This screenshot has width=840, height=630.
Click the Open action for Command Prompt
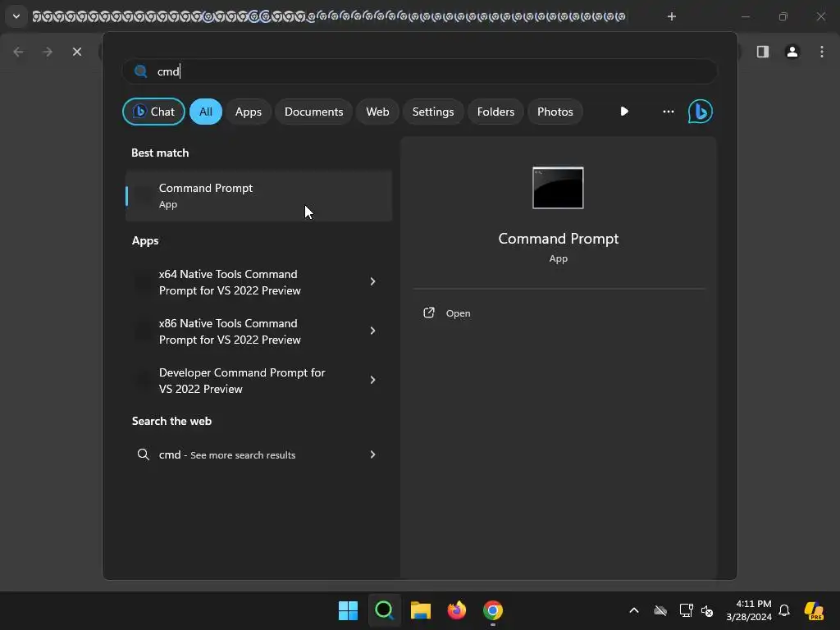(x=447, y=313)
